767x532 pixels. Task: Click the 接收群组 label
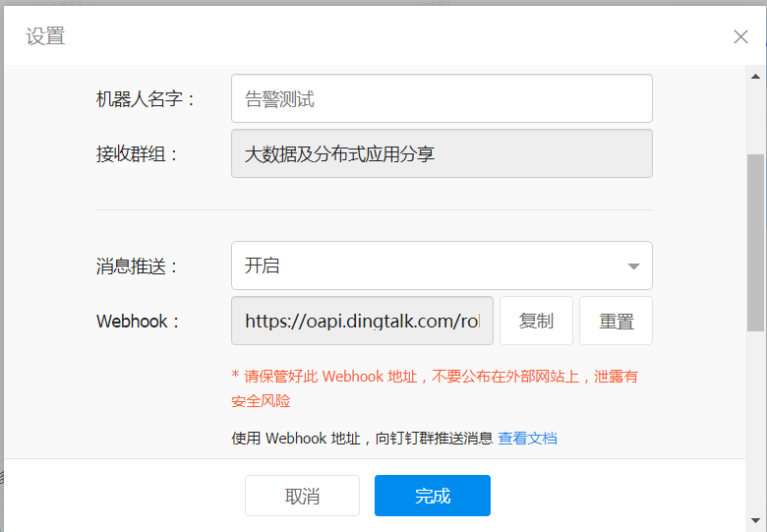pyautogui.click(x=138, y=154)
